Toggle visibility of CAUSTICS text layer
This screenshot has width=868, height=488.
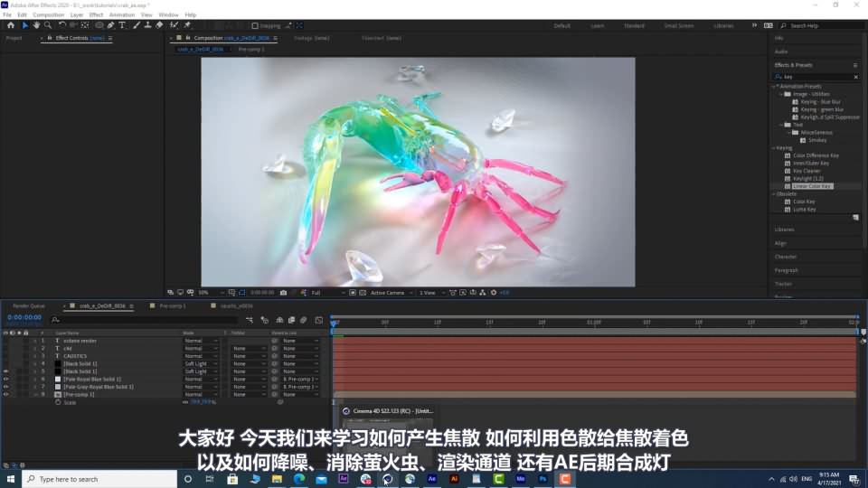point(6,356)
